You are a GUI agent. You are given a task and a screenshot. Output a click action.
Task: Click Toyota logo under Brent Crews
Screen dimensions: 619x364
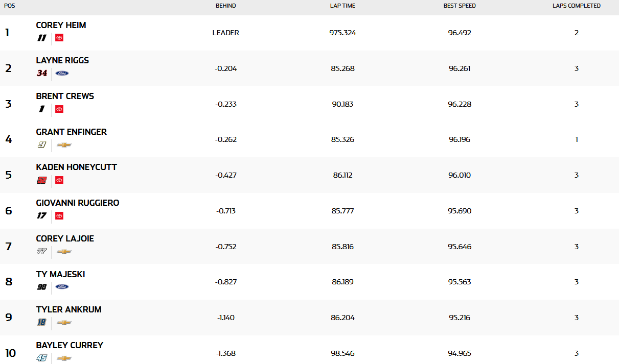point(59,109)
